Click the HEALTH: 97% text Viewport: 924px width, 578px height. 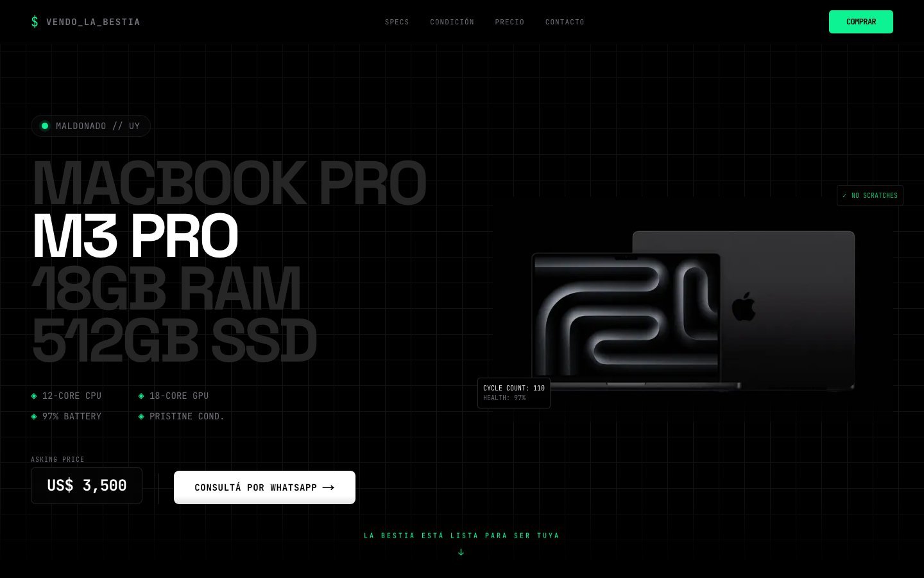504,398
